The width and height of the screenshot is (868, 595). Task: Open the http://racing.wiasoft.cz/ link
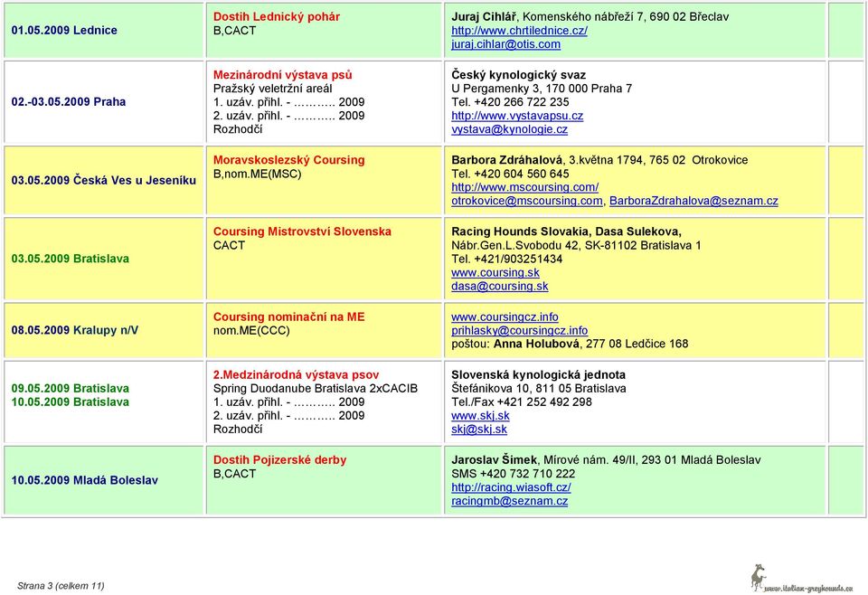(511, 487)
